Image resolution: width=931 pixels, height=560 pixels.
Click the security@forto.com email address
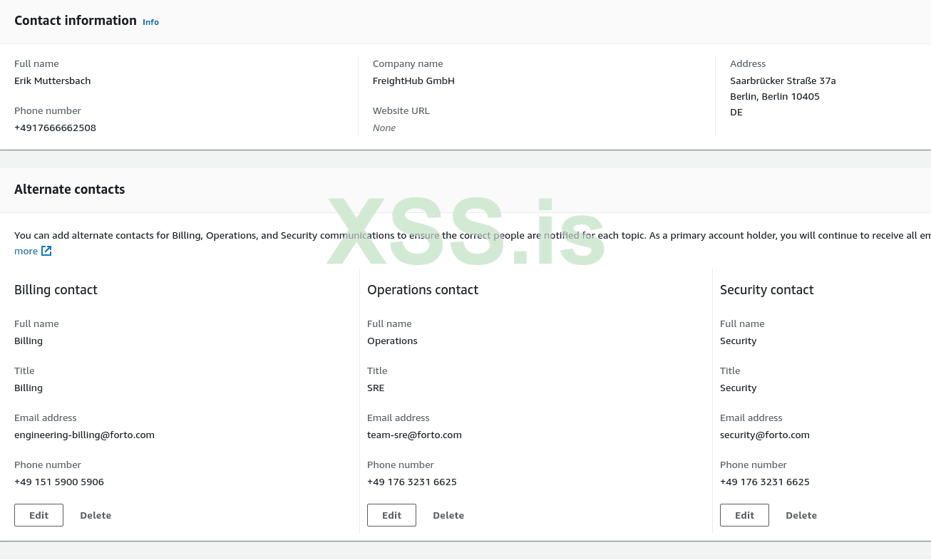tap(764, 435)
